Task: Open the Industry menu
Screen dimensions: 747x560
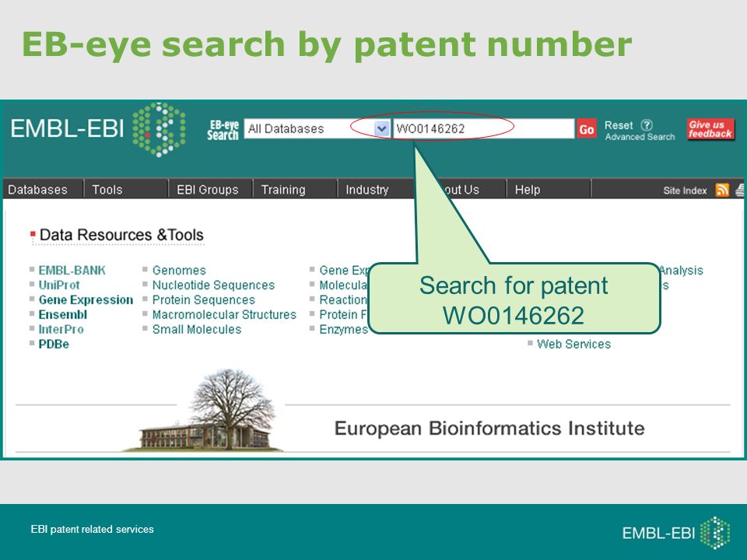Action: [x=366, y=190]
